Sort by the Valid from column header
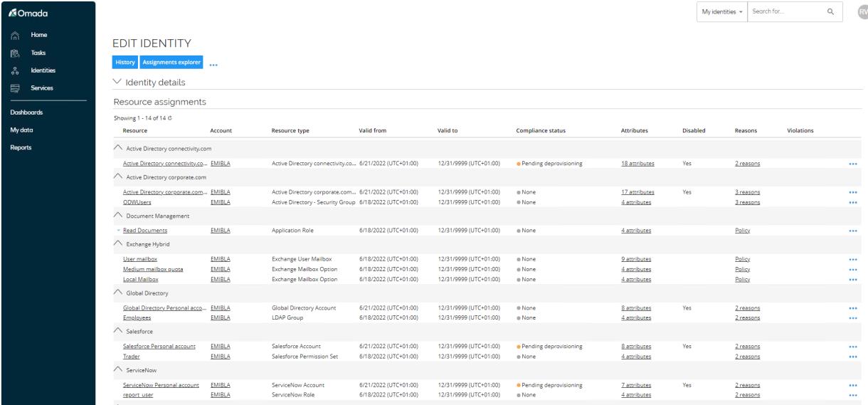 [373, 131]
